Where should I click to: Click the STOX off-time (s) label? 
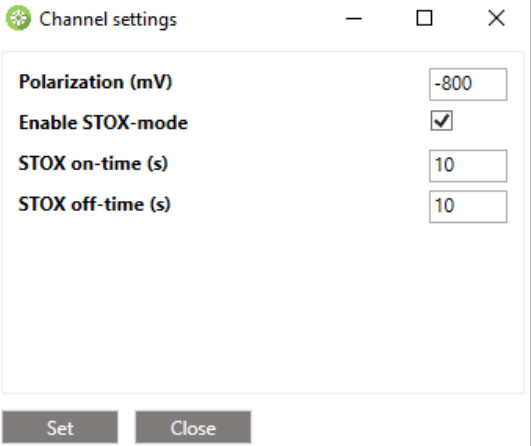click(x=94, y=205)
